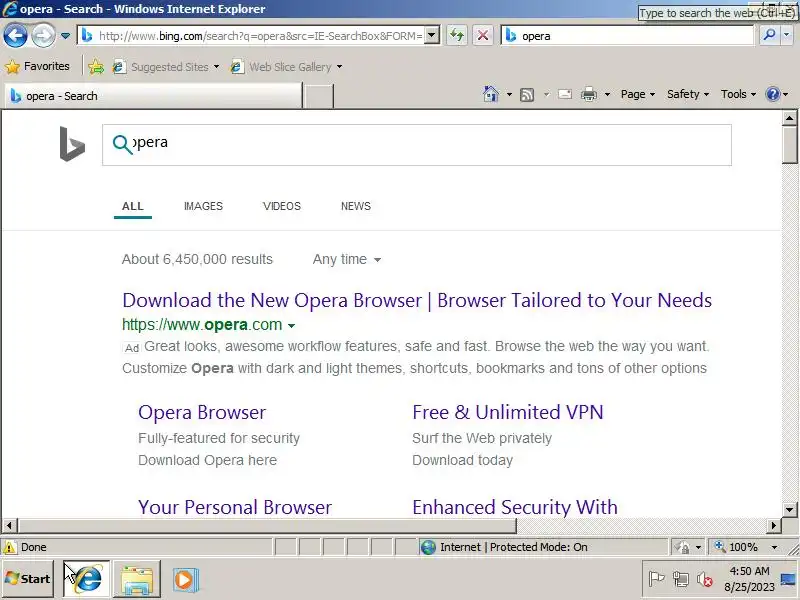This screenshot has width=800, height=600.
Task: Click the status bar warning icon
Action: (9, 547)
